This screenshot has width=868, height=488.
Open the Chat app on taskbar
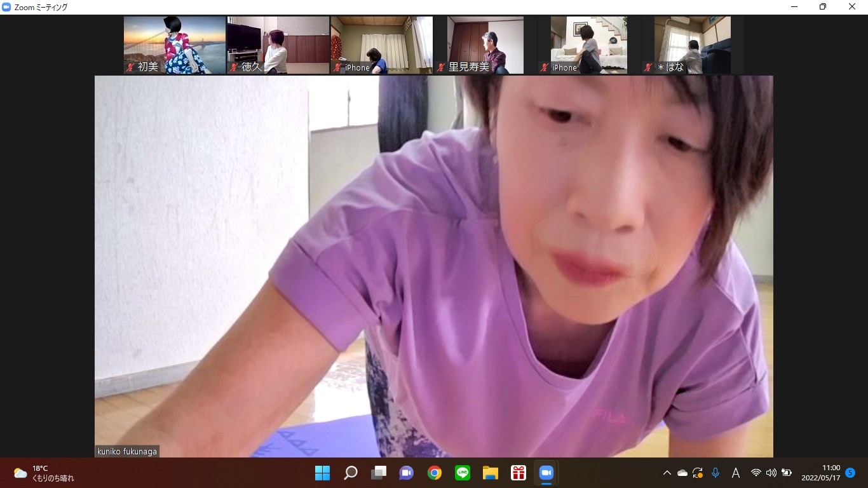point(407,473)
